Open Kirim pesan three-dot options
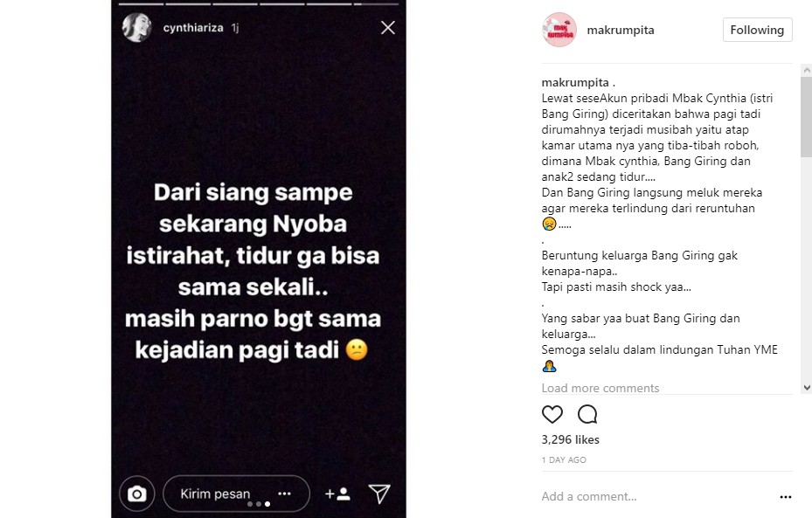The image size is (812, 518). coord(284,494)
